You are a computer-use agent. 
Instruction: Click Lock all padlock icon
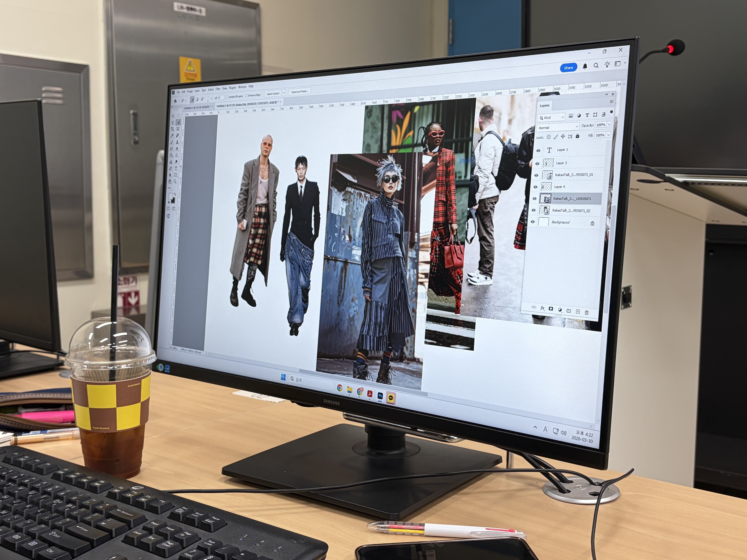tap(578, 136)
